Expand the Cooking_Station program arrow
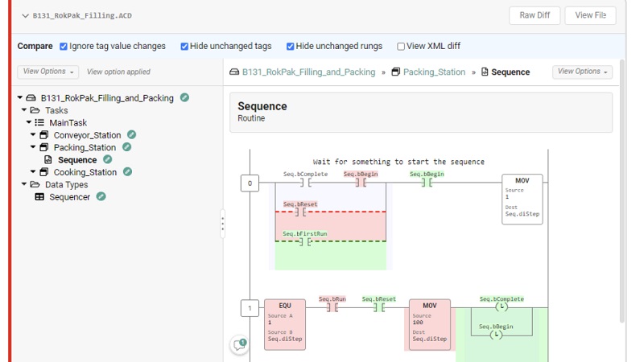This screenshot has width=644, height=362. pyautogui.click(x=33, y=172)
